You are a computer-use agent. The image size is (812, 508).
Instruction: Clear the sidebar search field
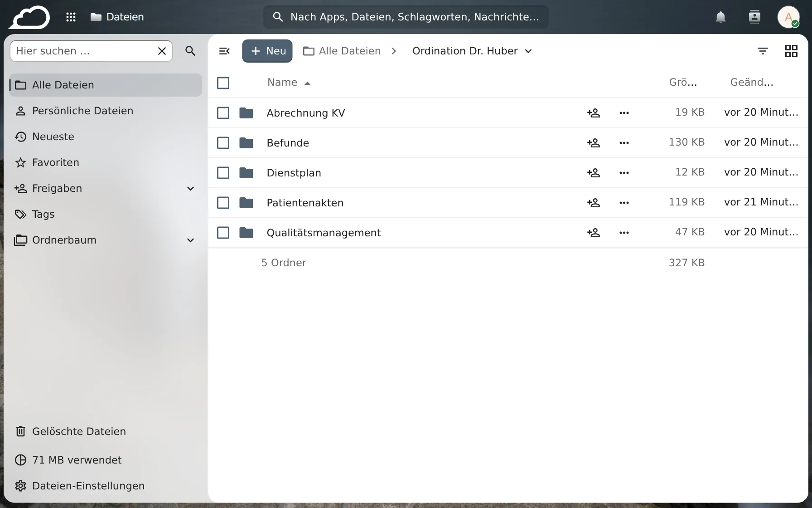(x=162, y=51)
